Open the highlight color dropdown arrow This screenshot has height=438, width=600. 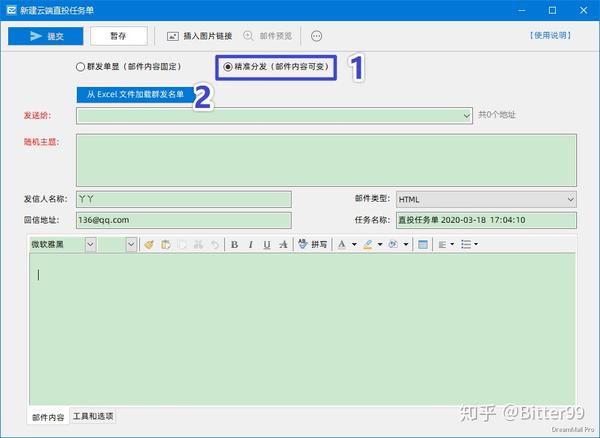(380, 244)
